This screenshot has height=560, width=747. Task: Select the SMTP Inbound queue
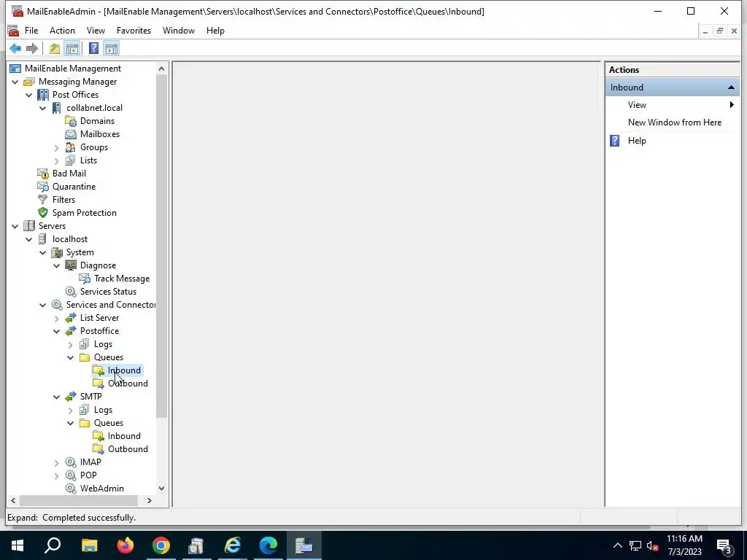click(x=124, y=436)
